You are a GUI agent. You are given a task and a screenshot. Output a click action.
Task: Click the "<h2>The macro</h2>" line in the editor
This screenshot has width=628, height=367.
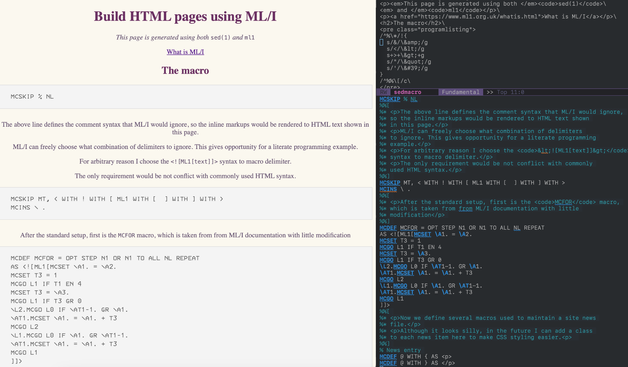412,23
